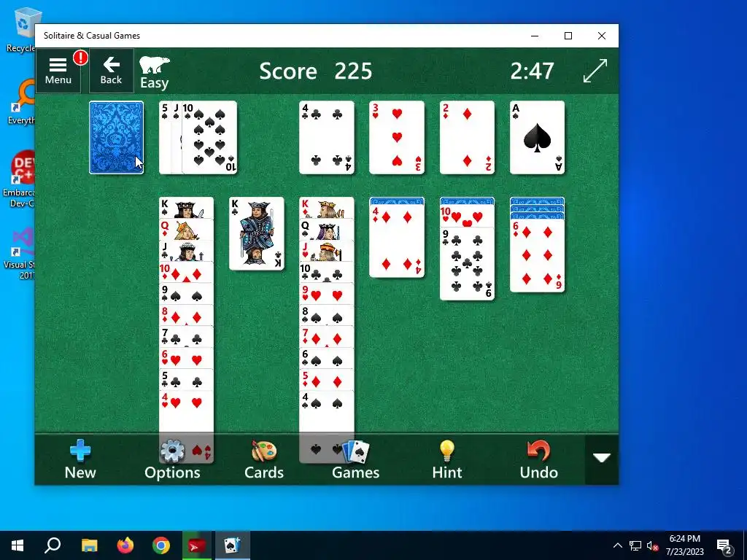Click the 2:47 game timer
Viewport: 747px width, 560px height.
pyautogui.click(x=532, y=71)
